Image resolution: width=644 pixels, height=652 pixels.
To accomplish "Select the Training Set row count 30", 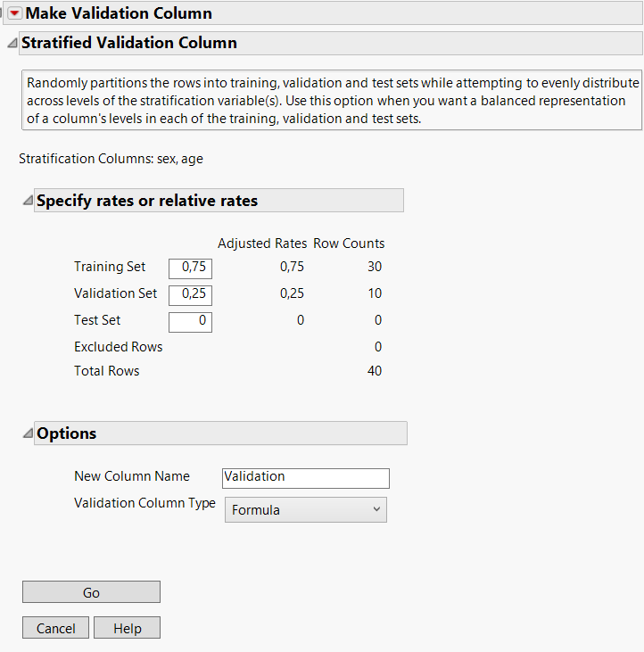I will (373, 267).
